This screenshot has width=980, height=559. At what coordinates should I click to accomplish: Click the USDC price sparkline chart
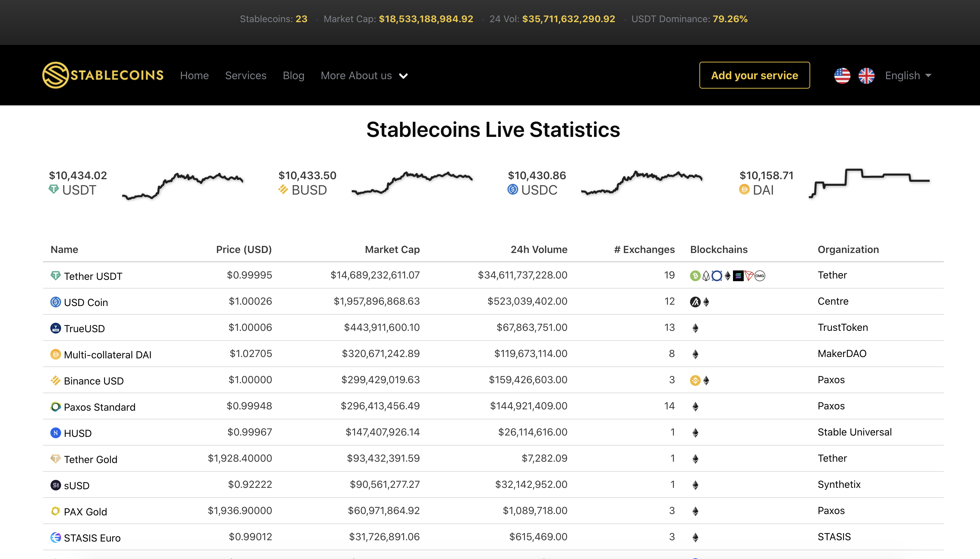[642, 183]
